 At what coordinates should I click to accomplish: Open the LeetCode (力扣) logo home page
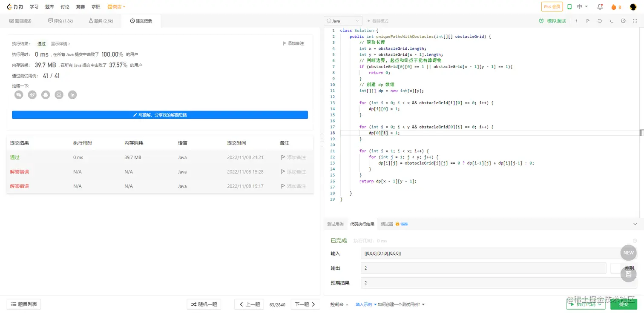(15, 7)
